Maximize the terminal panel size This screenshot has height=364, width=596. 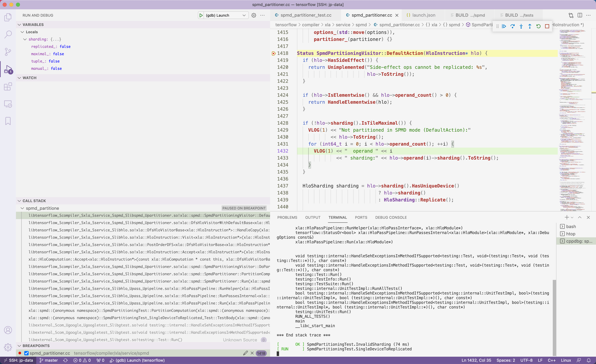[580, 217]
